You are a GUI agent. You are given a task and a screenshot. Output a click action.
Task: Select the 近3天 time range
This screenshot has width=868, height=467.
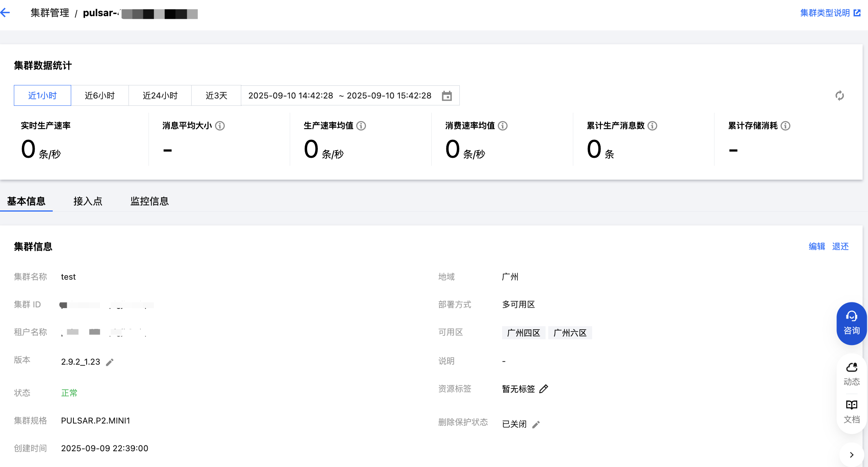tap(216, 95)
